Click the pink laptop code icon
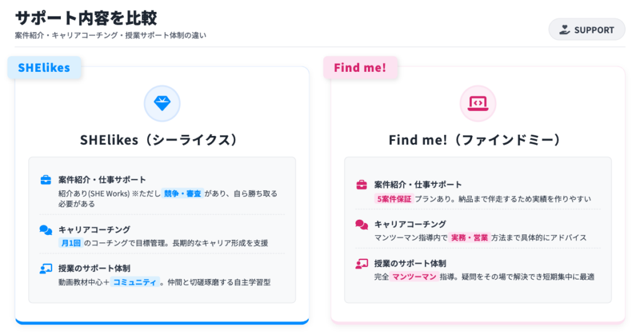The width and height of the screenshot is (644, 335). [478, 103]
